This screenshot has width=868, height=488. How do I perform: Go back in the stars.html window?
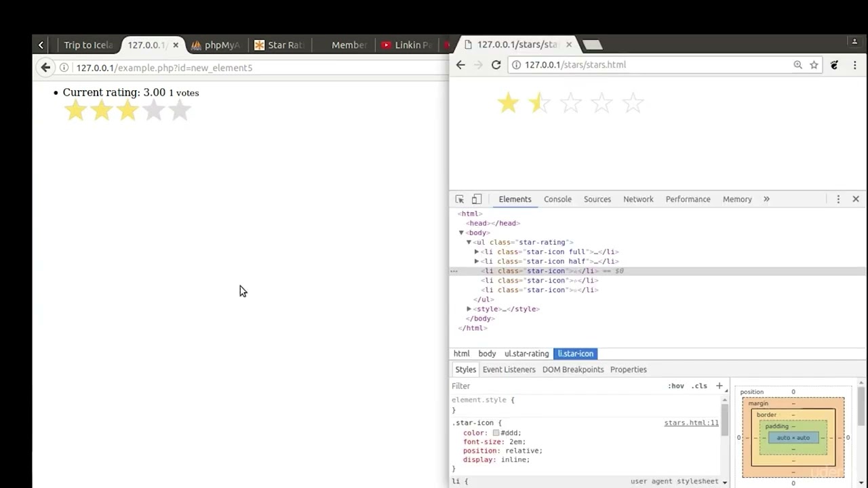coord(460,65)
